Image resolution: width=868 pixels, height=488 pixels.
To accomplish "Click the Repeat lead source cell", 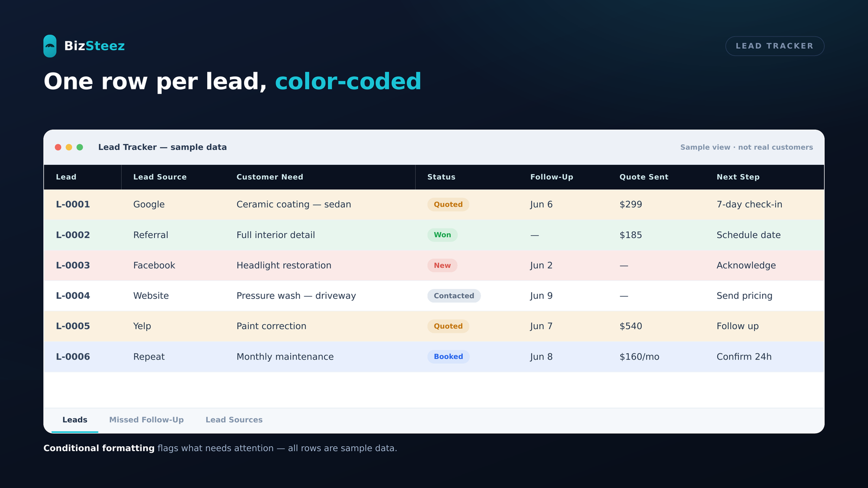I will [149, 356].
